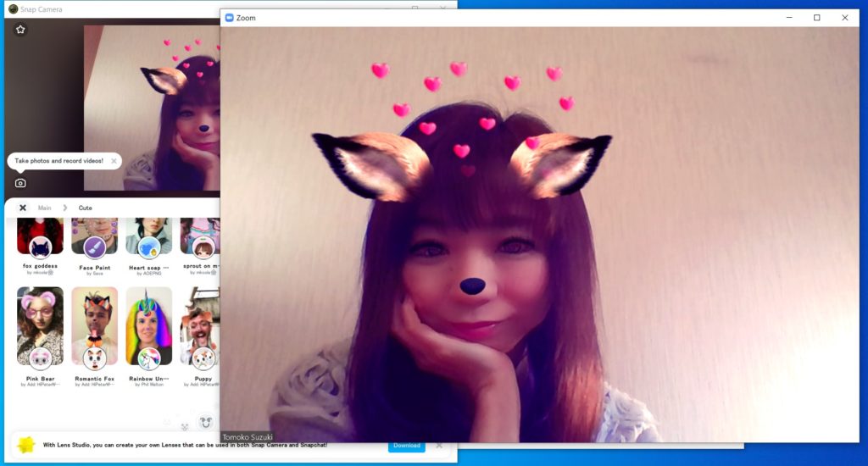
Task: Click 'fox goddess' lens name text
Action: [x=40, y=266]
